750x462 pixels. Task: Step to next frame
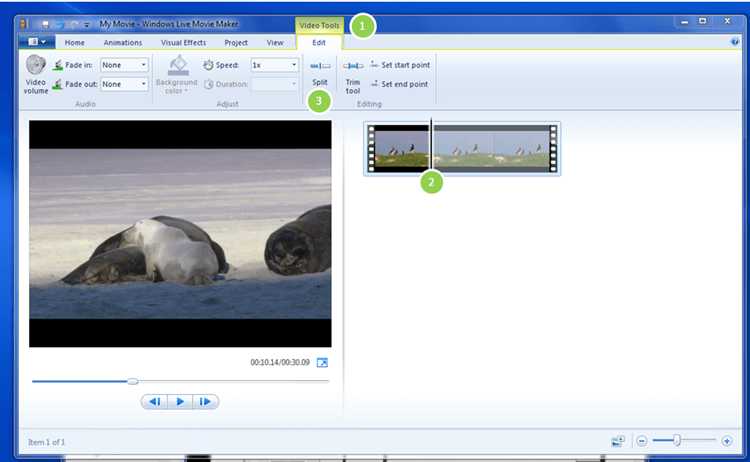pyautogui.click(x=206, y=401)
